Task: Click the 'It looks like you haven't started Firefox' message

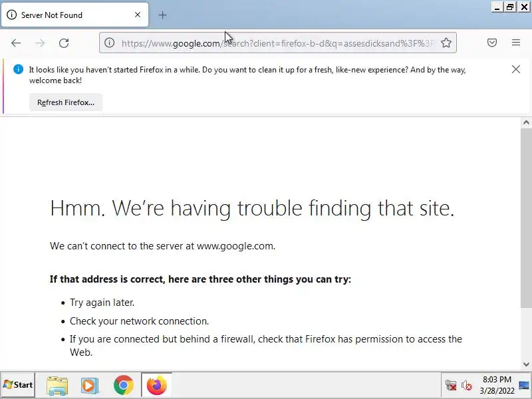Action: (247, 75)
